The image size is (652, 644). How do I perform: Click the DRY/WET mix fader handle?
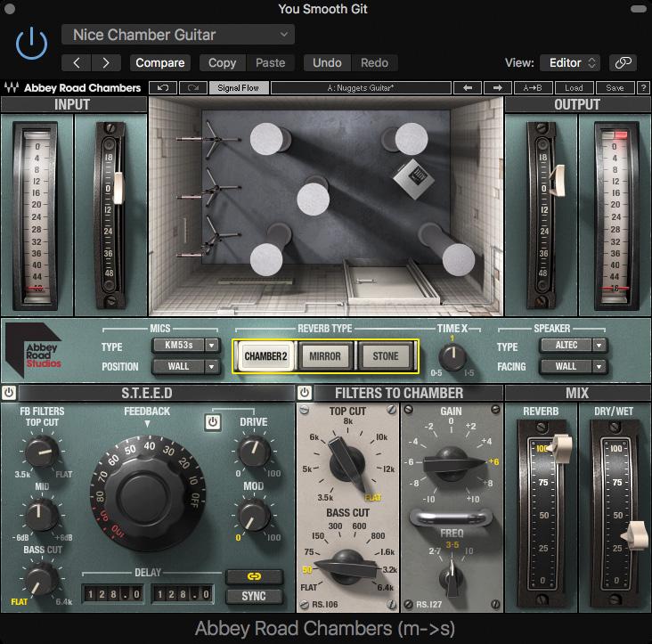pos(634,535)
